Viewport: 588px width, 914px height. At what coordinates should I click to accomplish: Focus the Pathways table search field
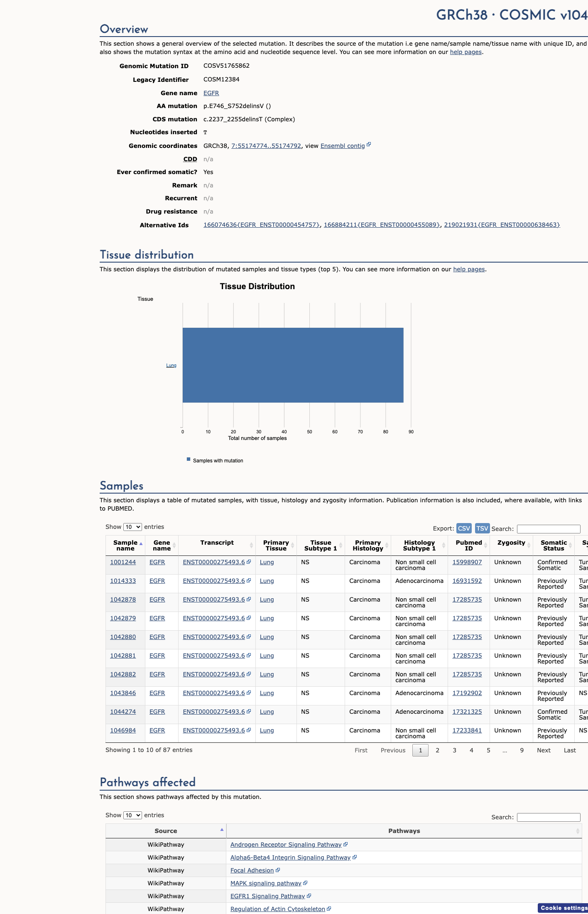point(549,817)
